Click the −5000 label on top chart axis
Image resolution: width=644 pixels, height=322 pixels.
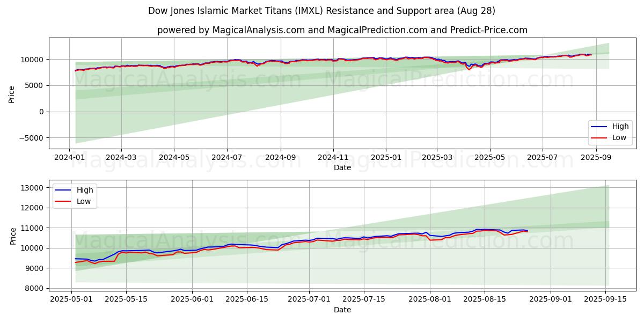point(32,138)
